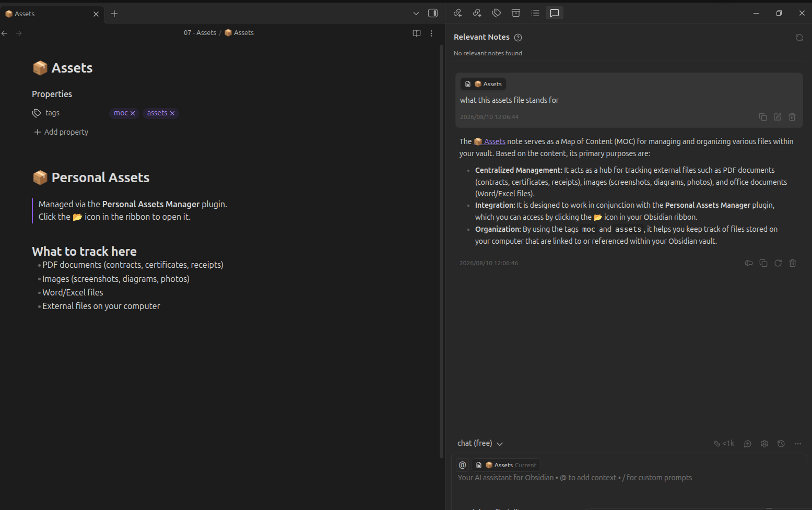Remove the assets tag

pos(172,113)
